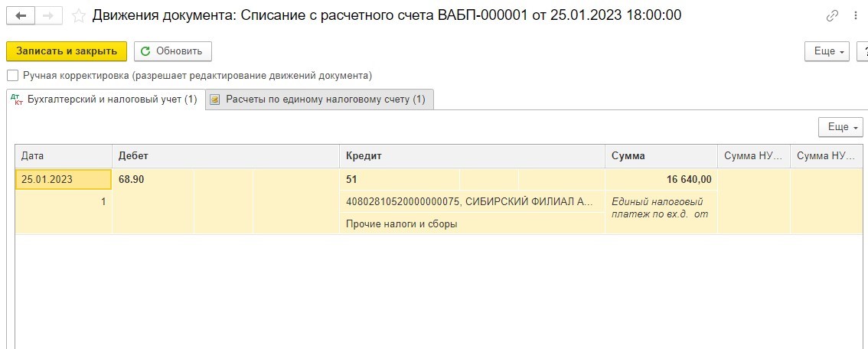Sort table by the Дата column header

click(64, 157)
